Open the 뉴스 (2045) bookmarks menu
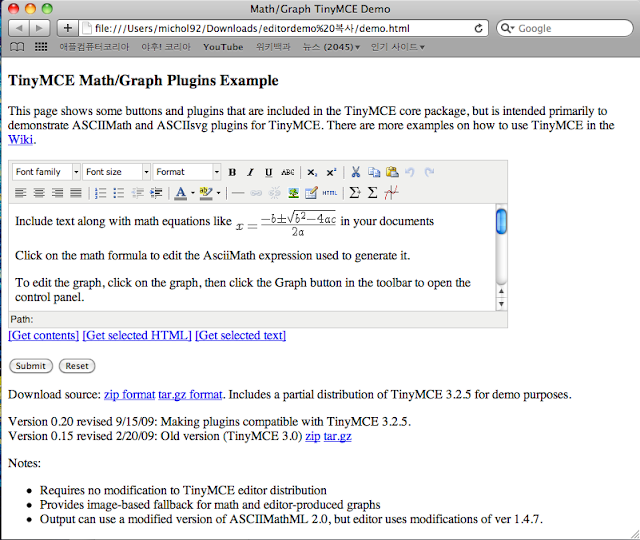640x540 pixels. pos(331,47)
